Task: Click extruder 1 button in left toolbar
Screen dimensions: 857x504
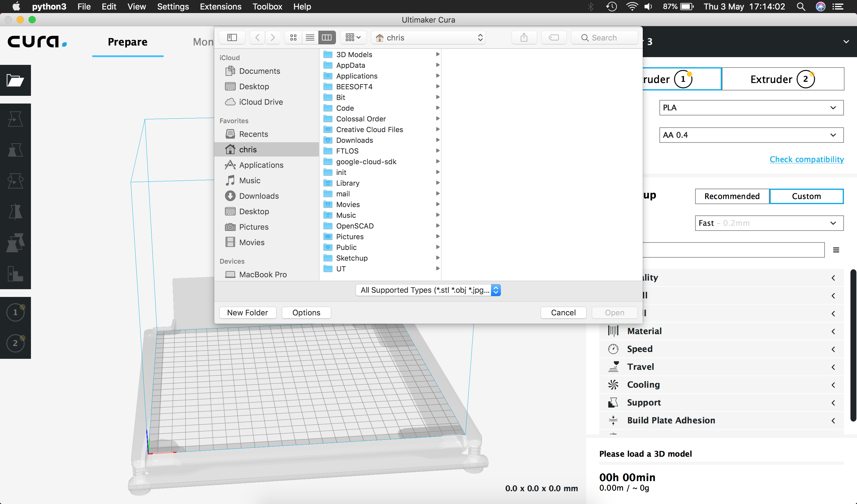Action: tap(15, 312)
